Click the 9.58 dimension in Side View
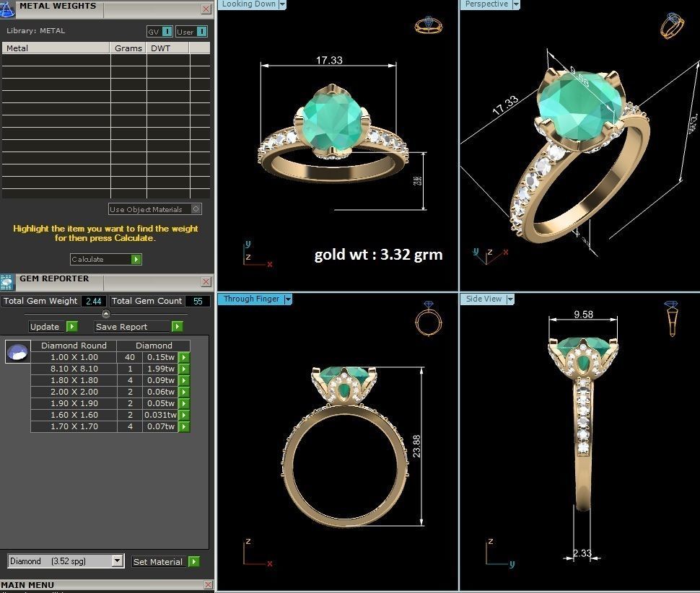The width and height of the screenshot is (700, 593). (x=584, y=315)
